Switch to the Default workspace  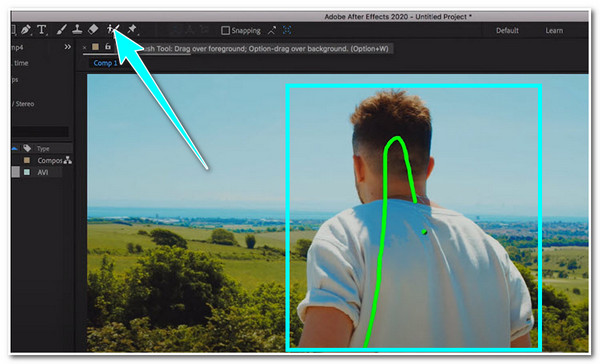(507, 30)
